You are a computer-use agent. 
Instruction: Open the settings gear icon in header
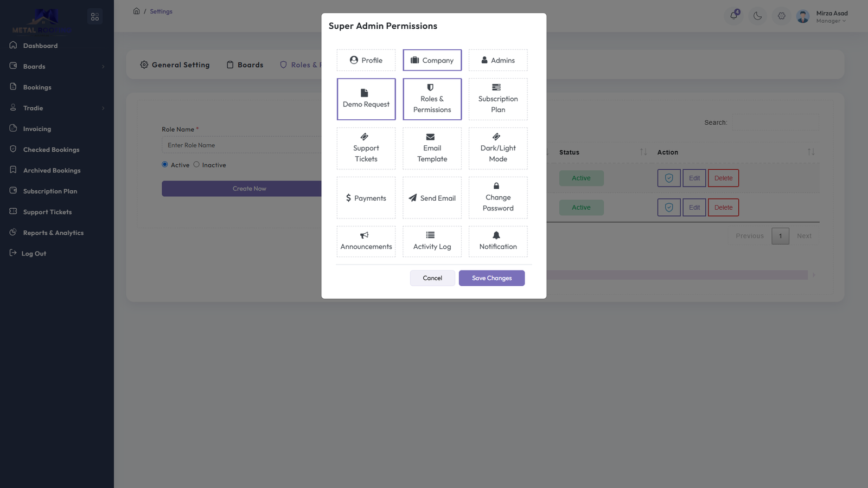[782, 16]
